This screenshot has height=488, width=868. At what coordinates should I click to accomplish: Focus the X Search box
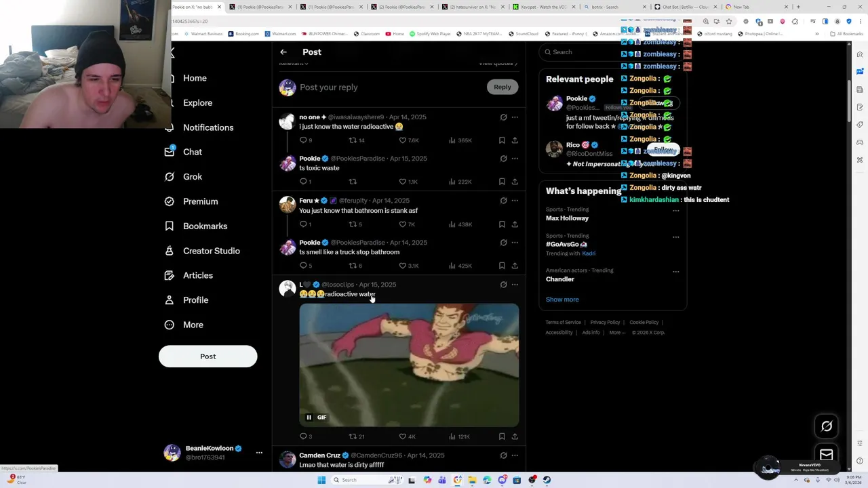tap(614, 52)
